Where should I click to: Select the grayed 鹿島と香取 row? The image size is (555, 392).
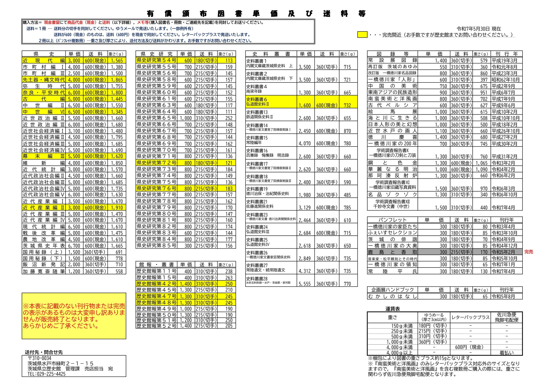point(445,252)
